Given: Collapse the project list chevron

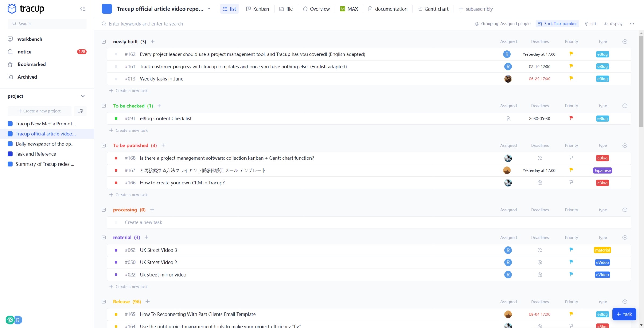Looking at the screenshot, I should coord(83,96).
